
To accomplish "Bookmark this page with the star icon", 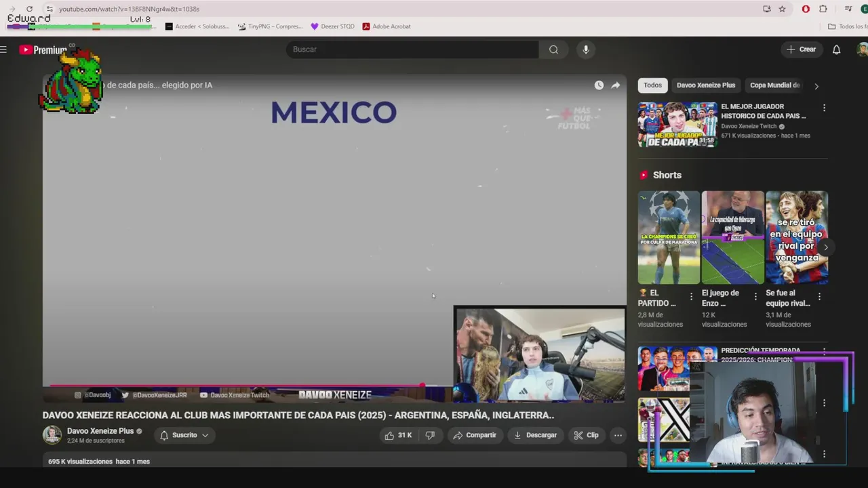I will (x=782, y=9).
